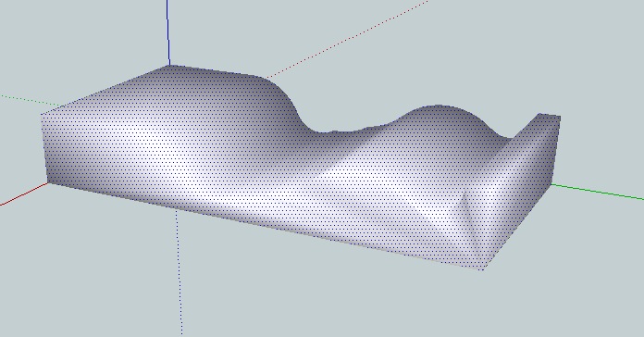Click the model corner touching the blue axis
This screenshot has height=337, width=644.
click(169, 66)
